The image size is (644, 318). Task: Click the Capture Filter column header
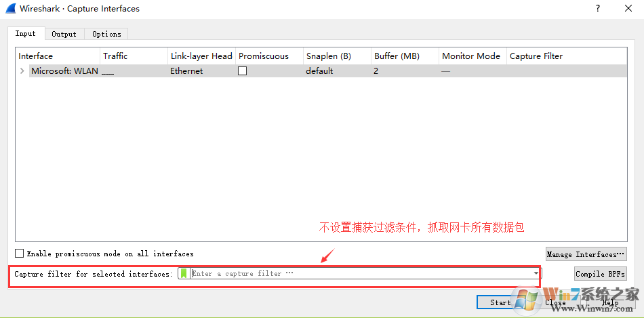coord(567,56)
